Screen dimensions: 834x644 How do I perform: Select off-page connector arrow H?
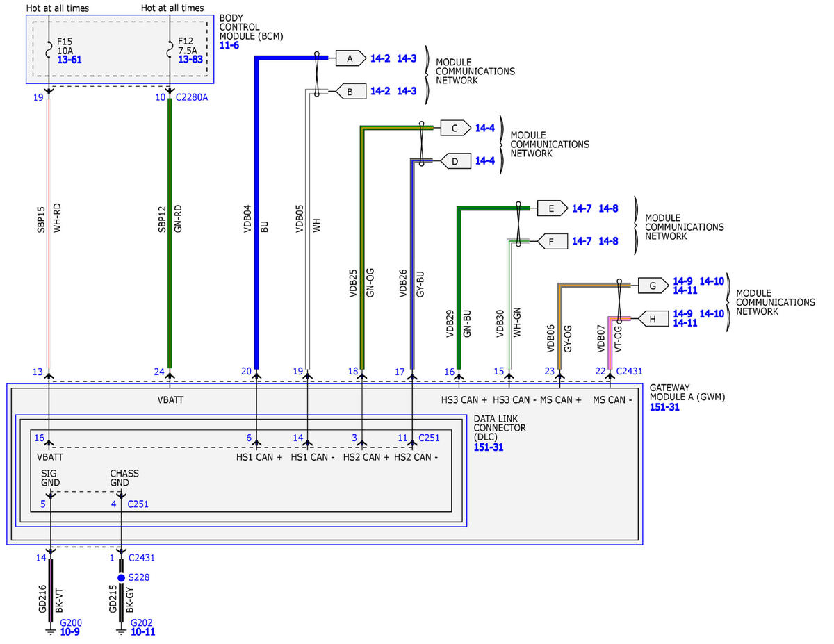point(652,319)
